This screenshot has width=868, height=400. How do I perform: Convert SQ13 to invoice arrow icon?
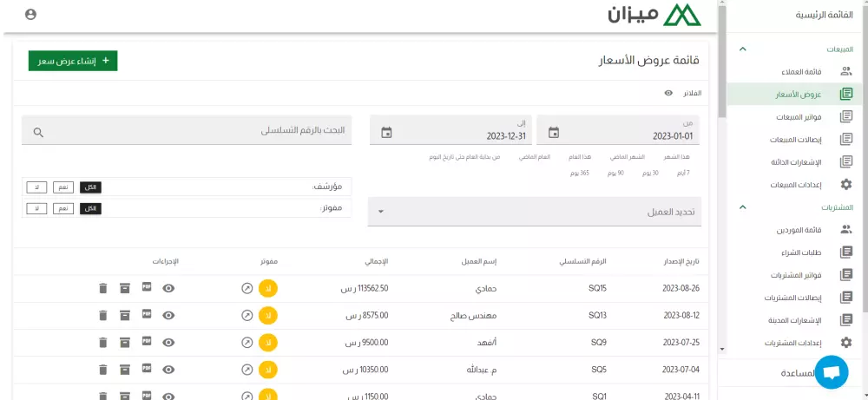click(x=247, y=315)
